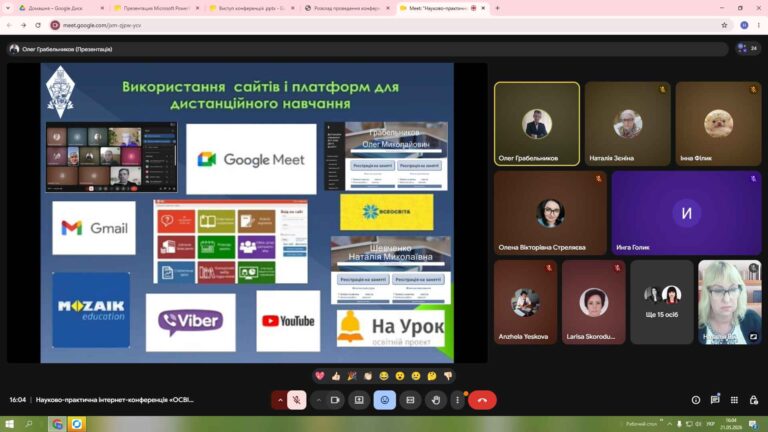Open Chrome three-dot menu
The height and width of the screenshot is (432, 768).
(x=759, y=25)
